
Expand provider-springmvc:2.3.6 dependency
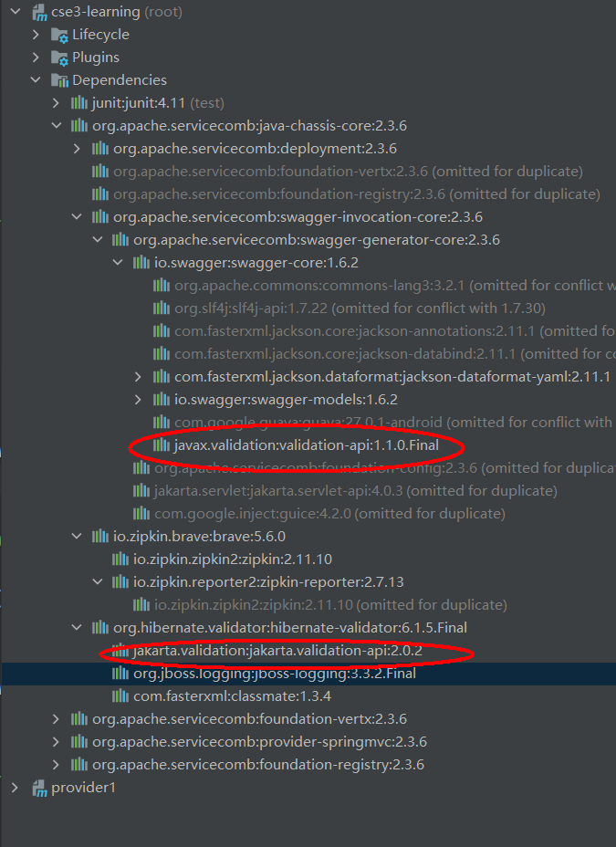click(x=57, y=742)
